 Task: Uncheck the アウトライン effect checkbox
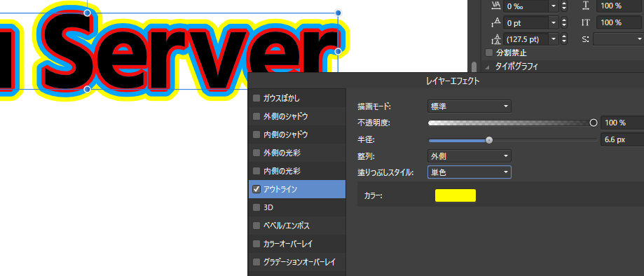click(x=256, y=189)
